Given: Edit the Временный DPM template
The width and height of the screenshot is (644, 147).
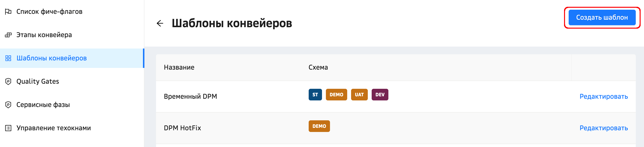Looking at the screenshot, I should (x=603, y=96).
